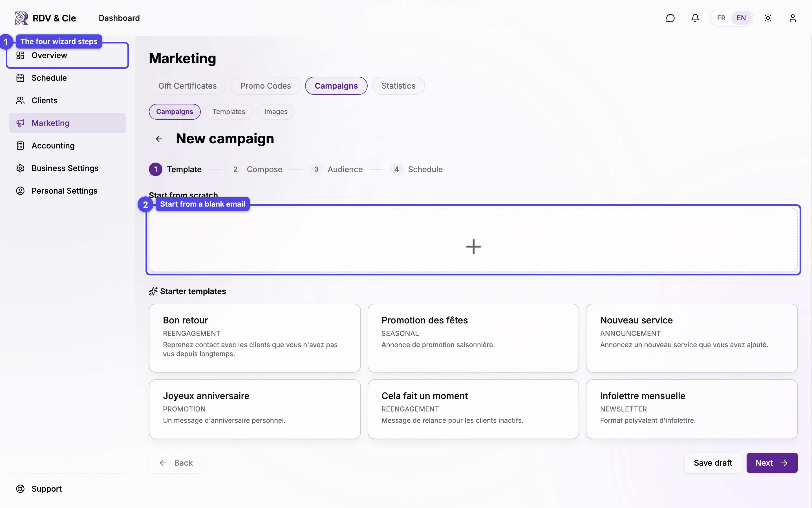The image size is (812, 508).
Task: Switch language to EN
Action: point(741,18)
